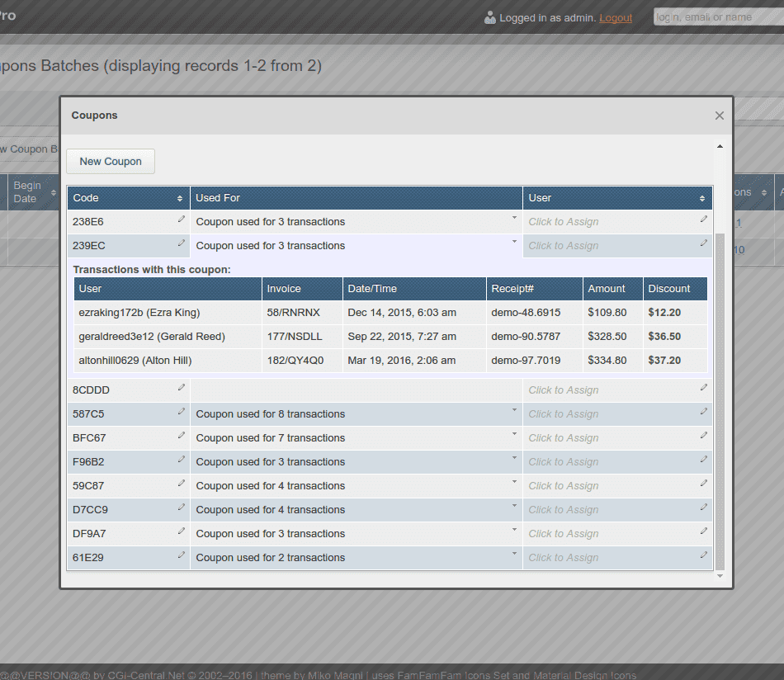
Task: Focus the login, email or name search field
Action: pos(719,17)
